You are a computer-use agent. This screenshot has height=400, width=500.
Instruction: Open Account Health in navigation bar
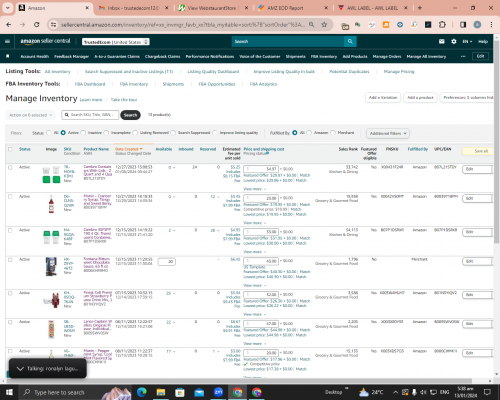[x=35, y=56]
